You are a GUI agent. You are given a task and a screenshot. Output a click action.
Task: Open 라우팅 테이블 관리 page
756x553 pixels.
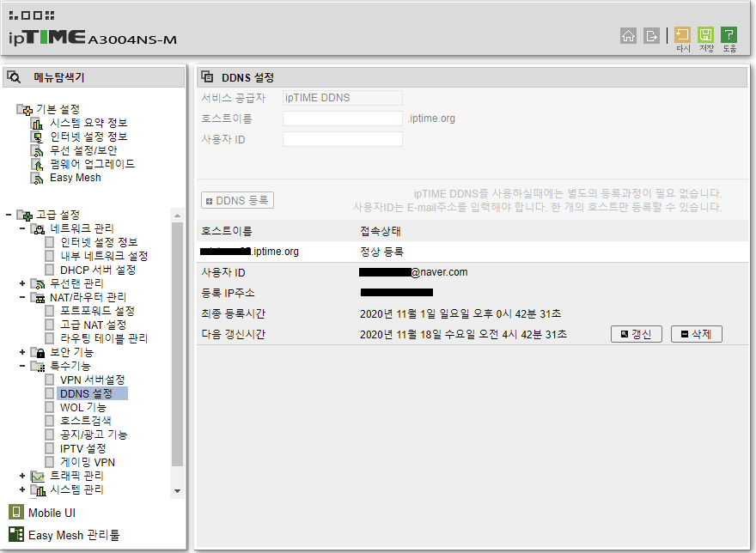(104, 338)
